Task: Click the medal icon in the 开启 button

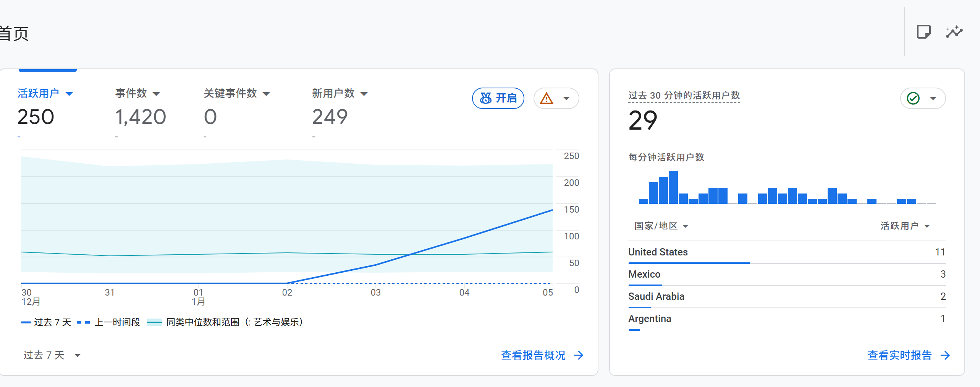Action: 485,98
